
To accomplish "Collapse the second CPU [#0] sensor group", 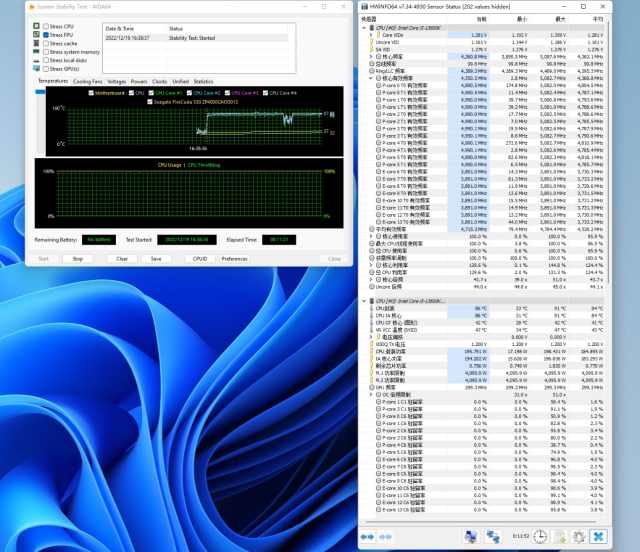I will (364, 301).
